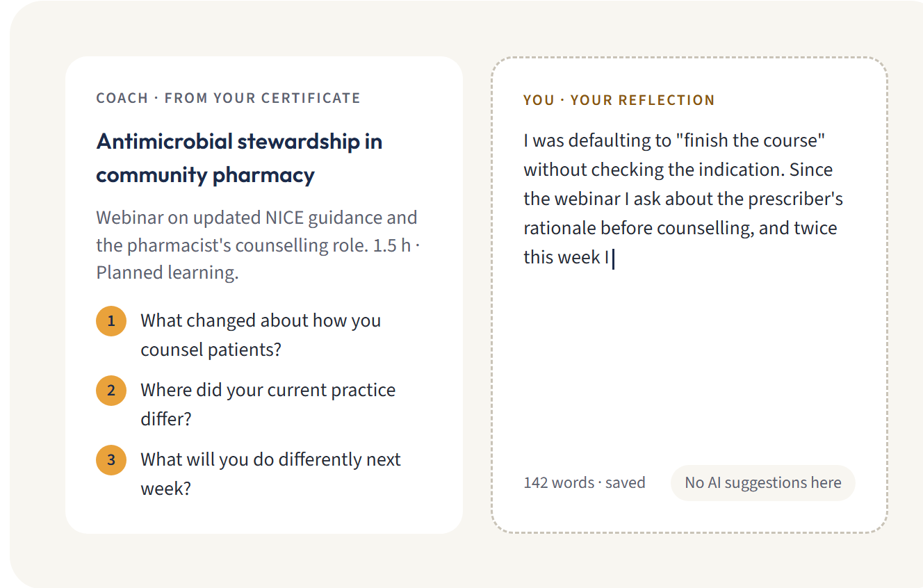The image size is (923, 588).
Task: Click the 'Planned learning.' text
Action: [x=168, y=273]
